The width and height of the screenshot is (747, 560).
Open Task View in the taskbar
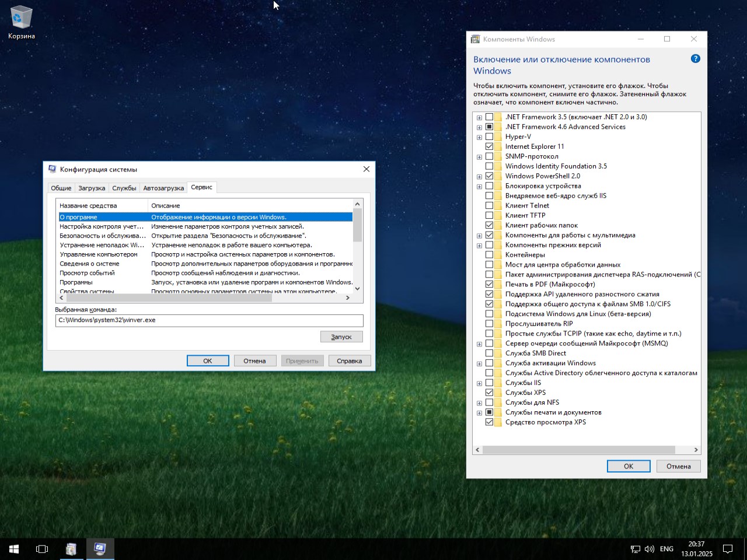[x=42, y=549]
